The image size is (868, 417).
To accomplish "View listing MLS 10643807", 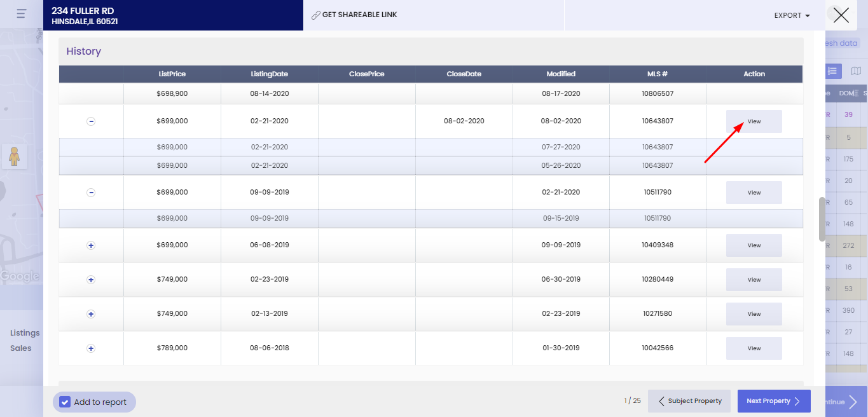I will (x=754, y=121).
